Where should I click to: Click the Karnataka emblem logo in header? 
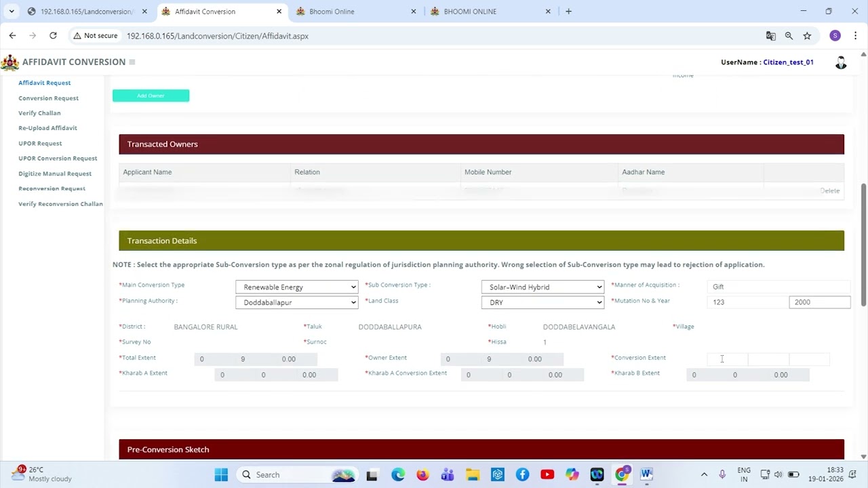pos(9,62)
